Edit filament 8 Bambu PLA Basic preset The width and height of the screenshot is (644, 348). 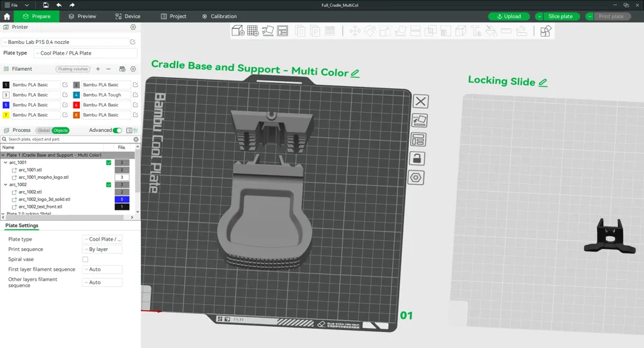click(x=135, y=115)
